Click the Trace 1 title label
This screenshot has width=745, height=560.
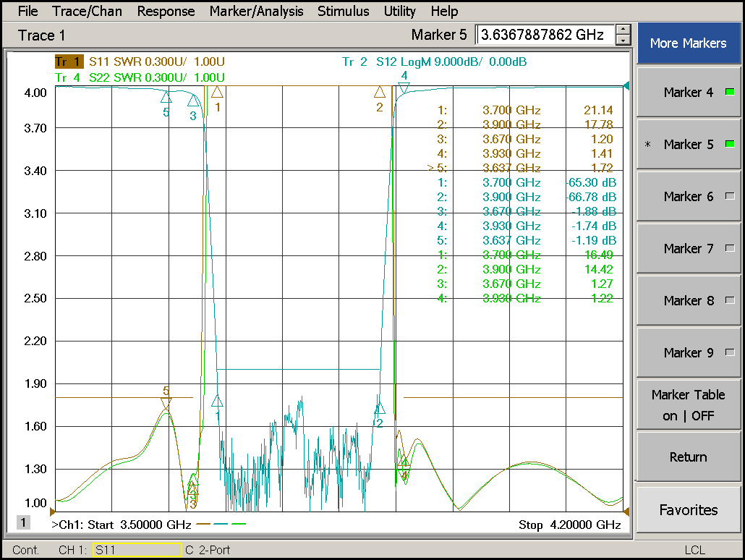[41, 35]
